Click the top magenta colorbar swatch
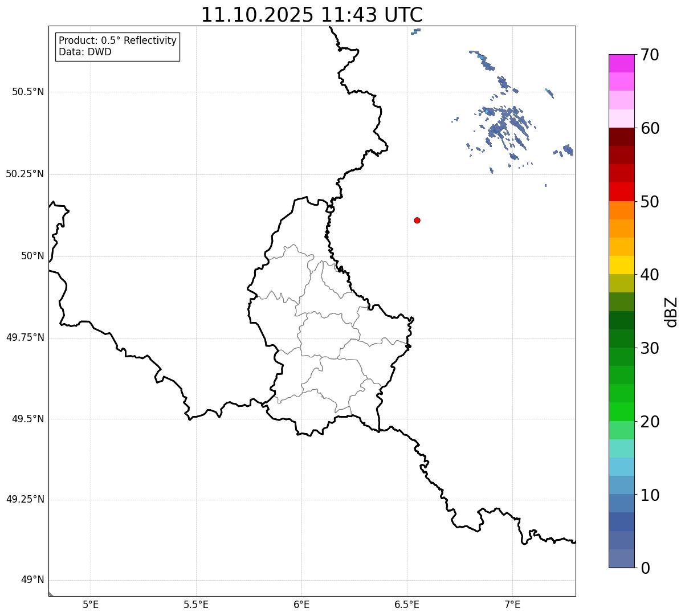 [x=621, y=63]
